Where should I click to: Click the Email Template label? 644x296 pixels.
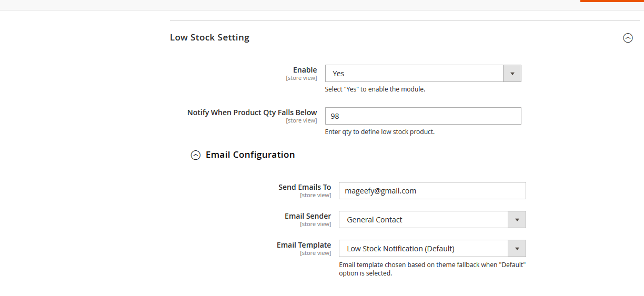pos(304,245)
